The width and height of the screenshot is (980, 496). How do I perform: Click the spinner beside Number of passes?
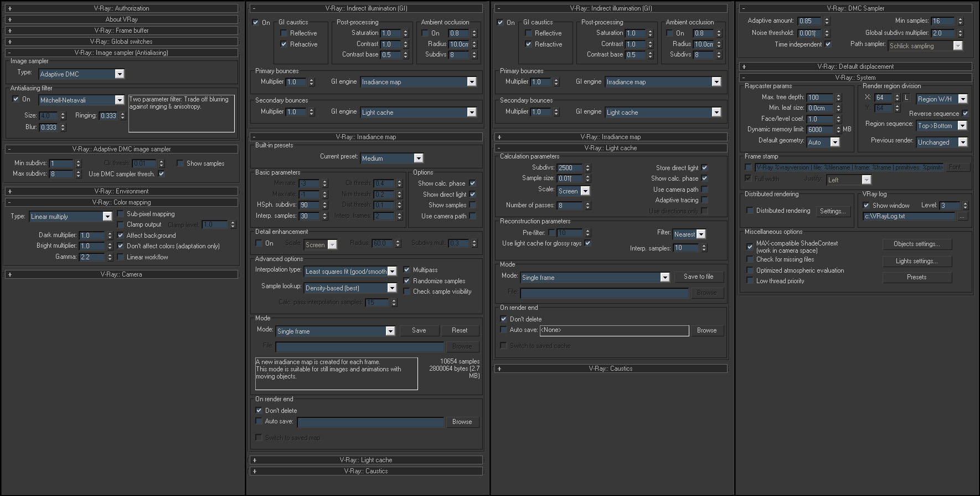pos(587,206)
